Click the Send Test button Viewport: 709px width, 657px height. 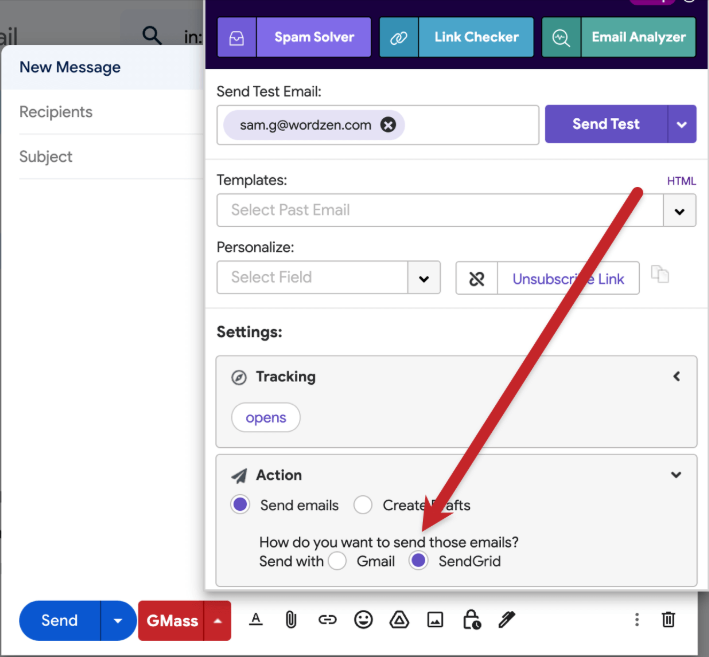(x=606, y=124)
